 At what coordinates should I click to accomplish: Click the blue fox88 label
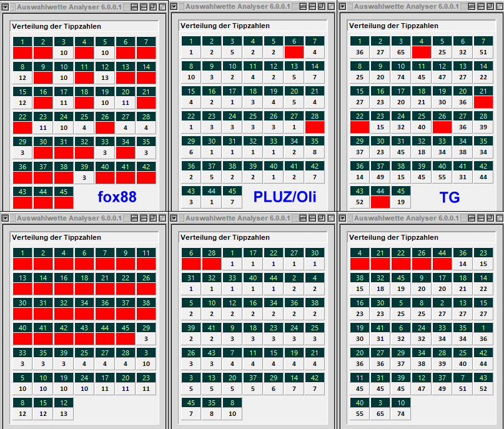(x=117, y=197)
